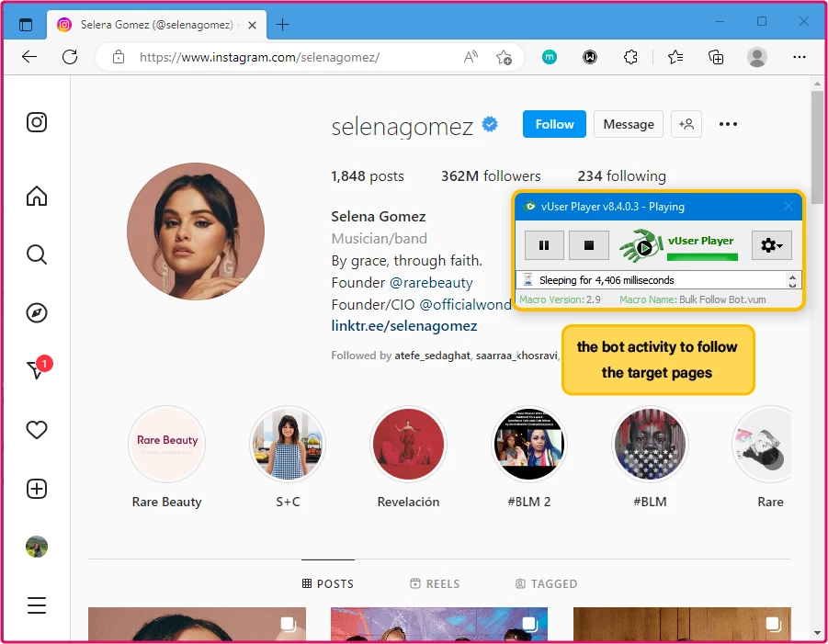This screenshot has height=644, width=828.
Task: Open Rare Beauty story highlight
Action: [167, 445]
